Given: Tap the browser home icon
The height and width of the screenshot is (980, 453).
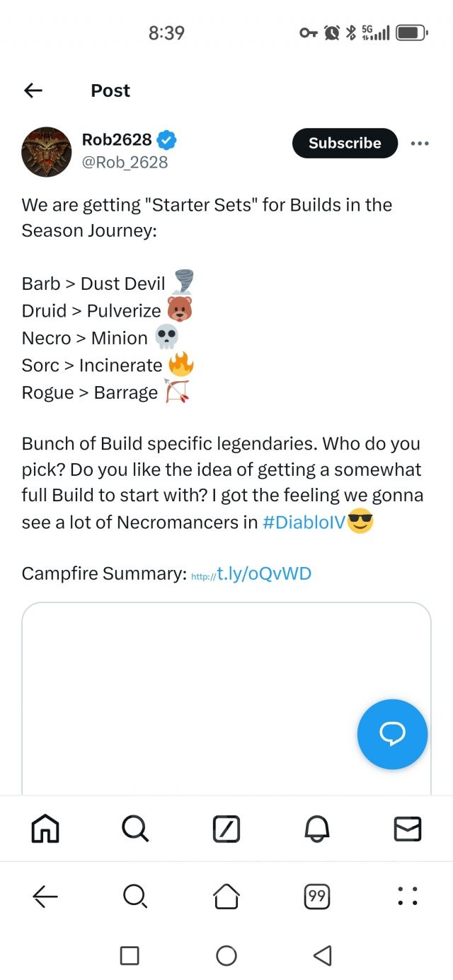Looking at the screenshot, I should (226, 897).
